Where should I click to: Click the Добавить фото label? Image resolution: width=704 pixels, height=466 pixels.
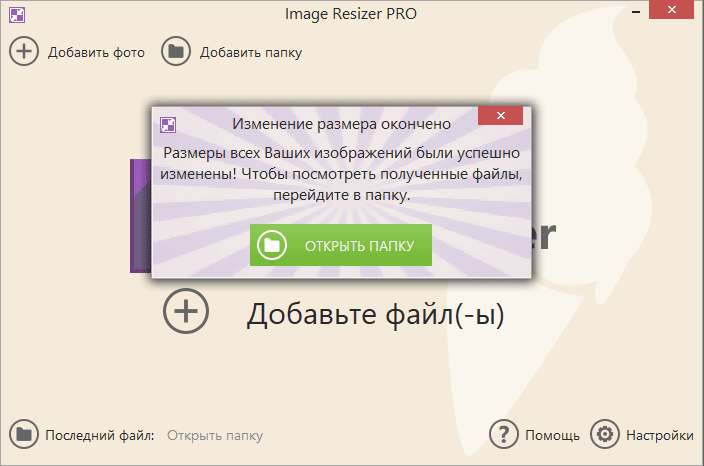(97, 53)
